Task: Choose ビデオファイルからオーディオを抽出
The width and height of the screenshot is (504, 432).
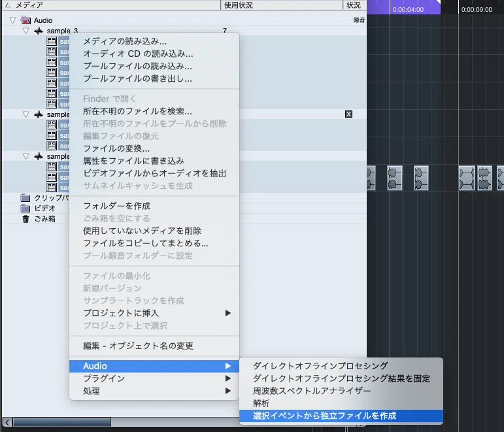Action: point(155,173)
